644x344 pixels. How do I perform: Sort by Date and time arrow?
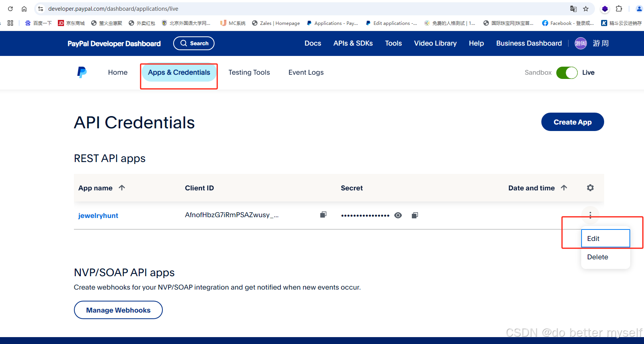[564, 188]
